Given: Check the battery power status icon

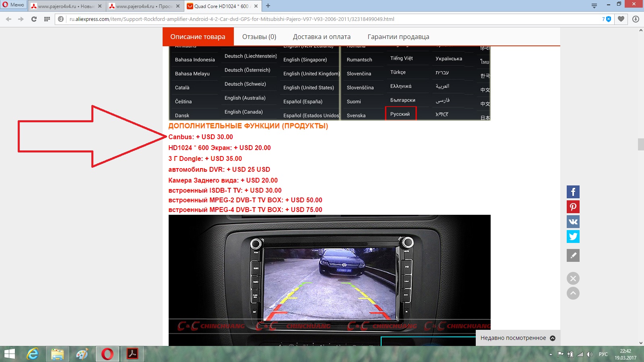Looking at the screenshot, I should [x=570, y=354].
